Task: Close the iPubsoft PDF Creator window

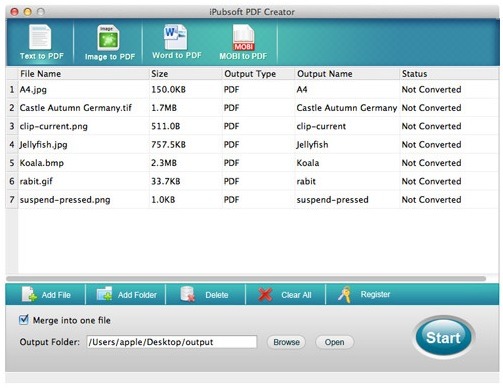Action: [x=14, y=12]
